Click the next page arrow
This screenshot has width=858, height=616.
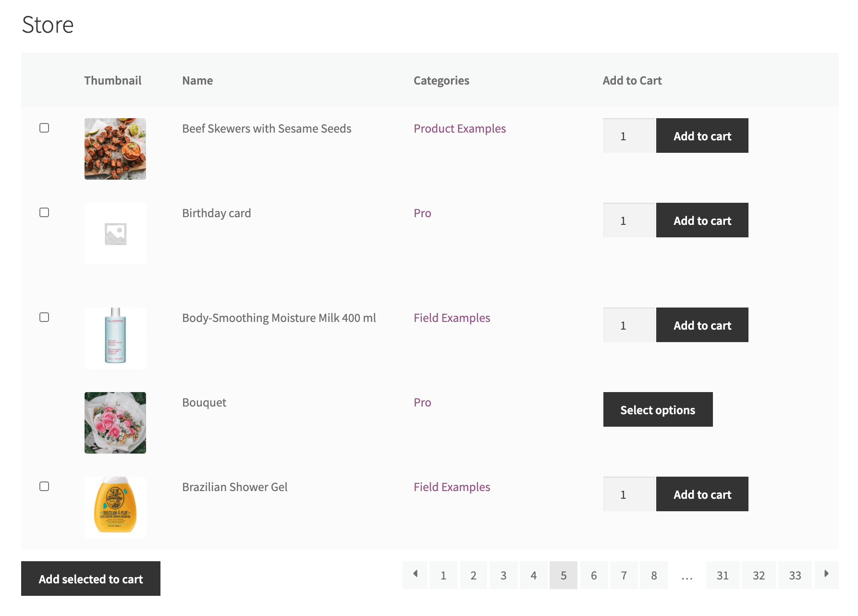click(x=826, y=575)
